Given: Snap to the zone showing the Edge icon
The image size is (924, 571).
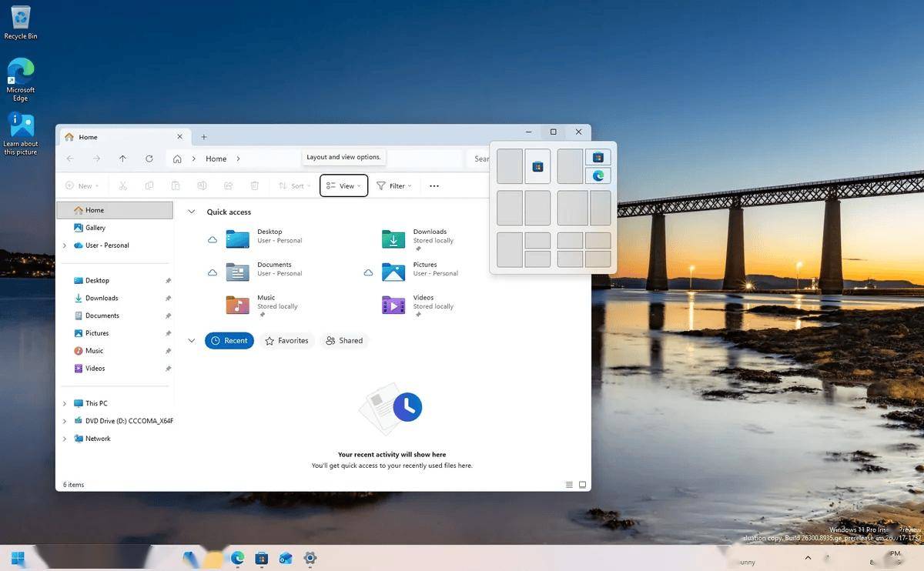Looking at the screenshot, I should point(598,175).
